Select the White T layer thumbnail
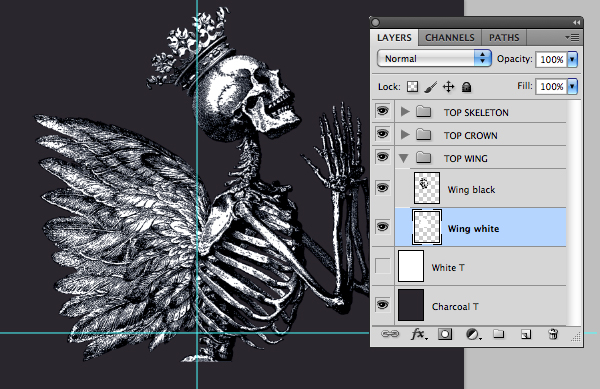This screenshot has width=600, height=389. (411, 266)
